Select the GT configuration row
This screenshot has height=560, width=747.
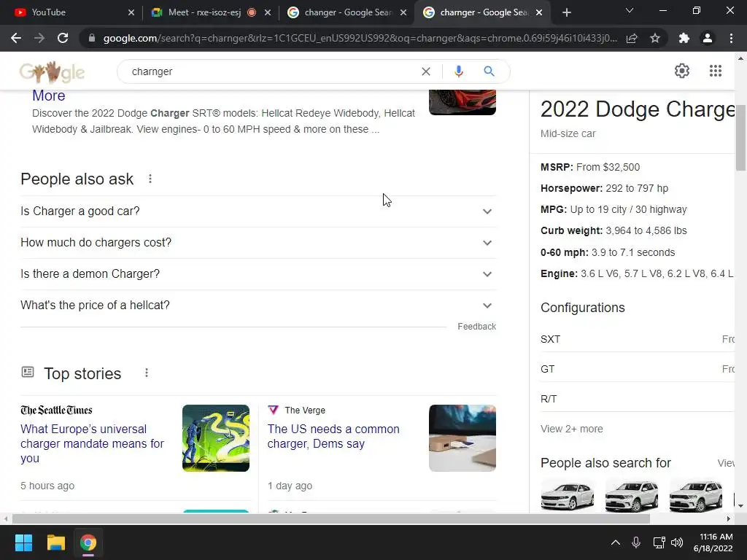638,369
